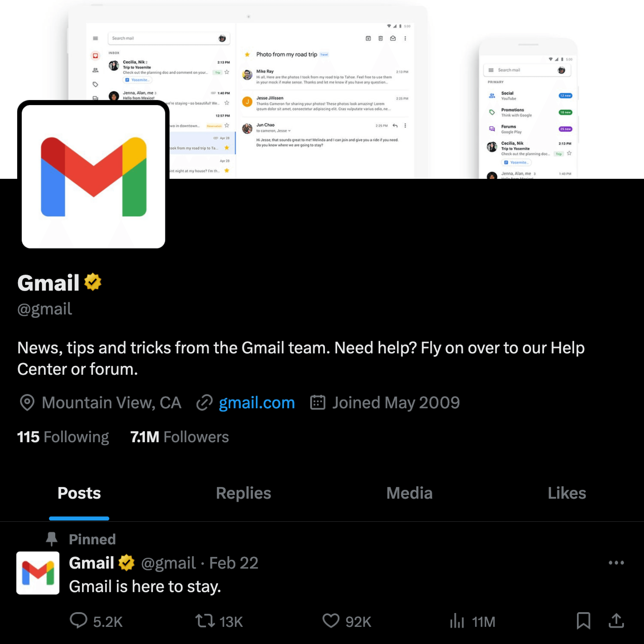Screen dimensions: 644x644
Task: Open the gmail.com website link
Action: pos(257,403)
